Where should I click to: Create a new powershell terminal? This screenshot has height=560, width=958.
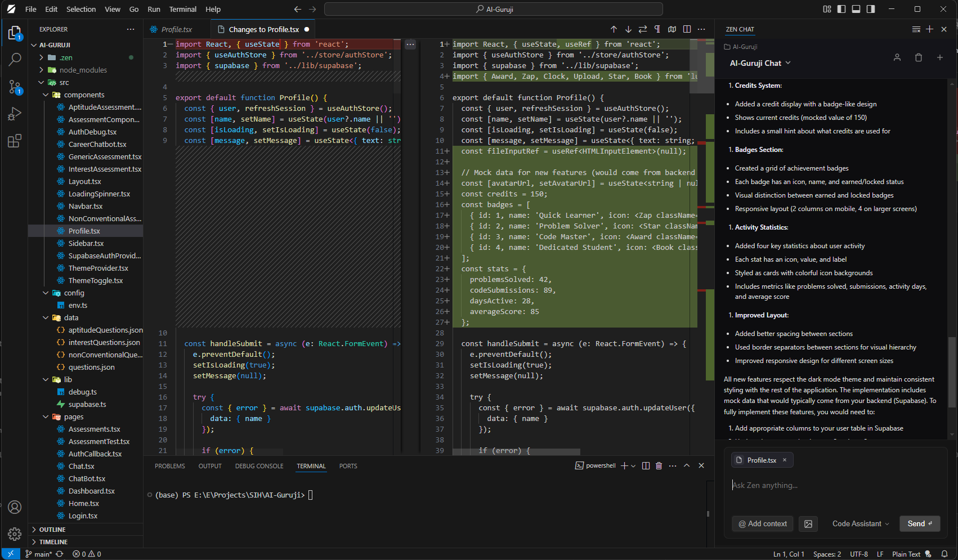coord(624,465)
